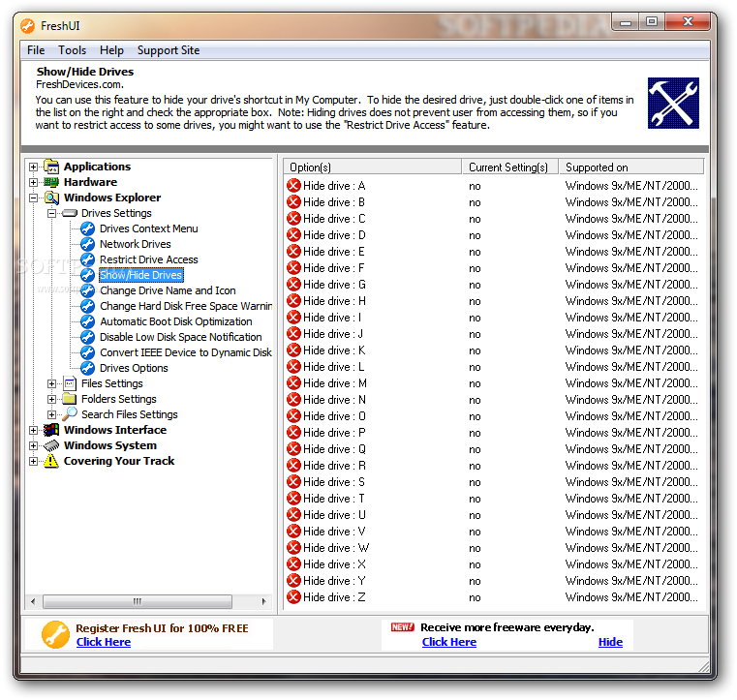Select Change Hard Disk Free Space Warning item

tap(186, 306)
